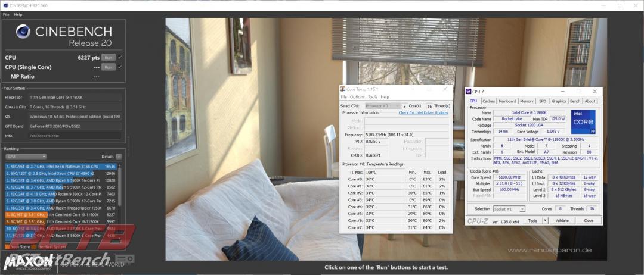Open the Core Temp File menu

[x=344, y=97]
